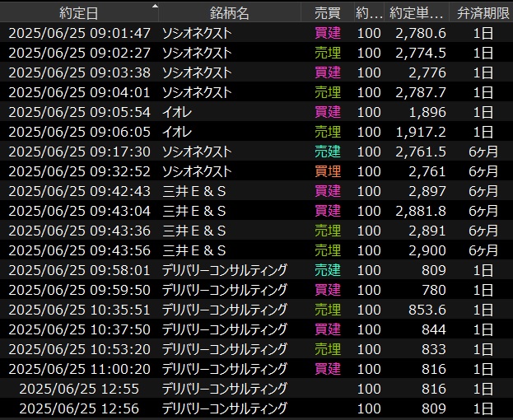Click イオレ in the 09:05:54 row
513x420 pixels.
[x=177, y=112]
